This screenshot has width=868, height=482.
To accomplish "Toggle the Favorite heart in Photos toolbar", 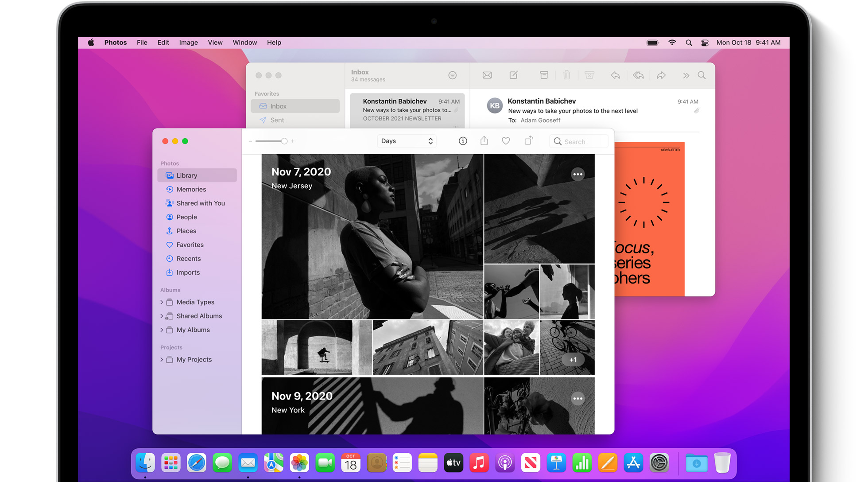I will tap(506, 141).
